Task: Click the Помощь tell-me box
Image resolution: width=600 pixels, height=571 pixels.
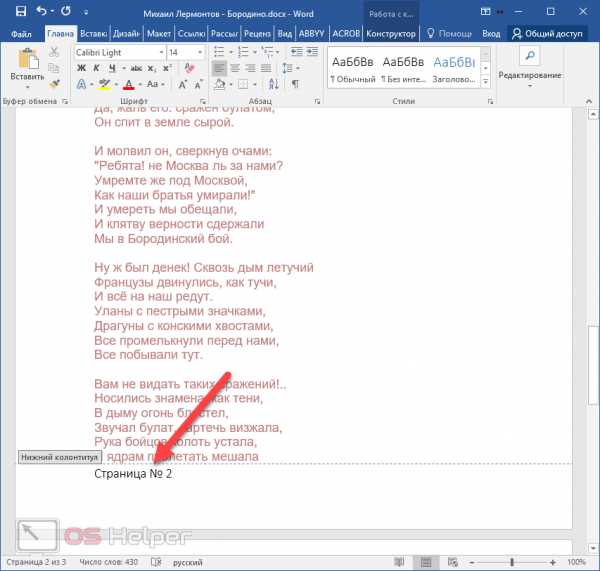Action: [449, 34]
